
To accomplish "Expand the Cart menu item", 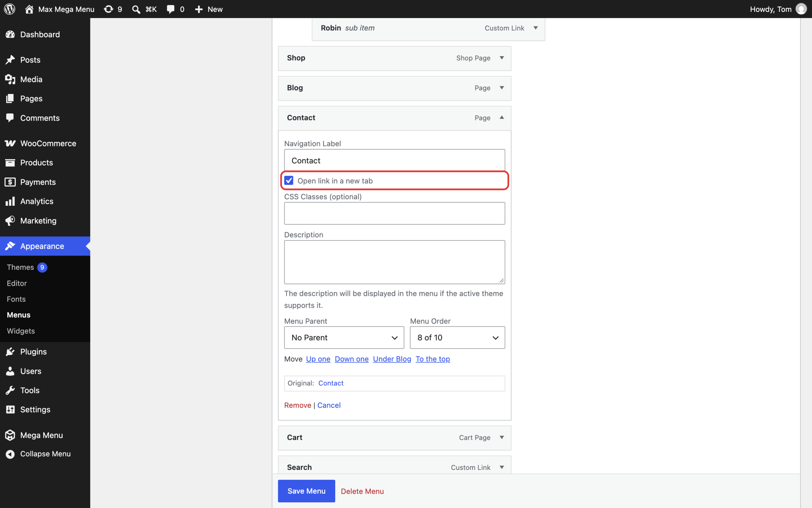I will tap(501, 438).
